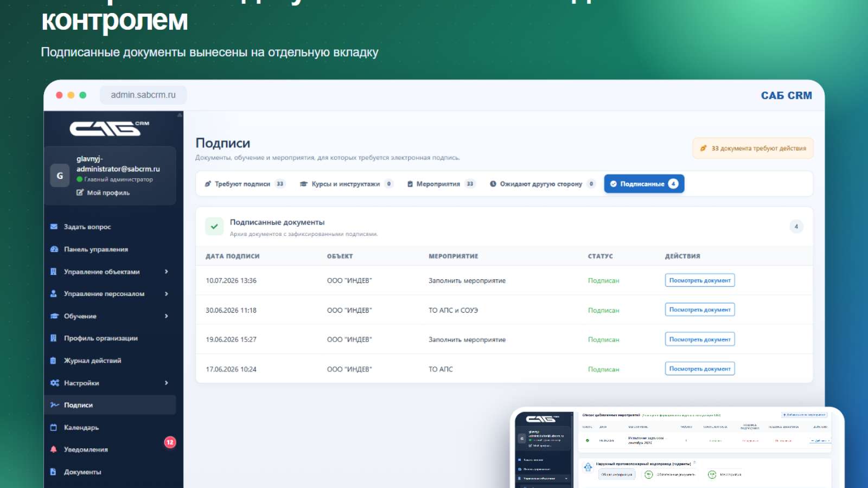The width and height of the screenshot is (868, 488).
Task: Expand the Управление персоналом submenu chevron
Action: click(x=166, y=293)
